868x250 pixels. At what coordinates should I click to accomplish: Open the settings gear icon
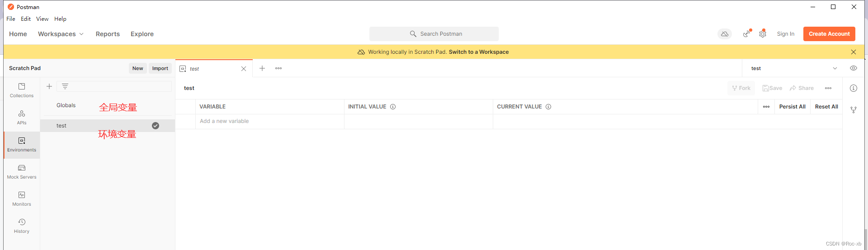click(763, 34)
